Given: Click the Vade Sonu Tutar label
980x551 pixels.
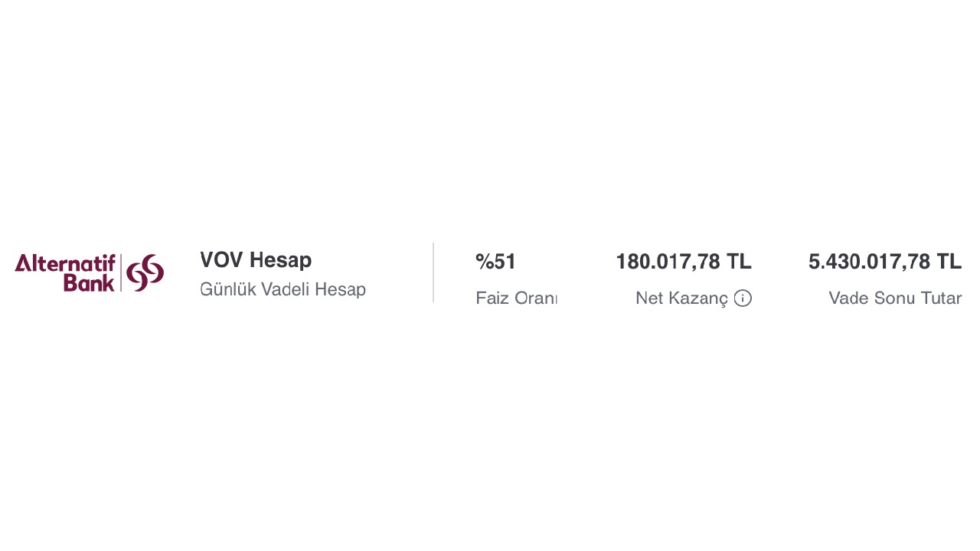Looking at the screenshot, I should [x=895, y=298].
